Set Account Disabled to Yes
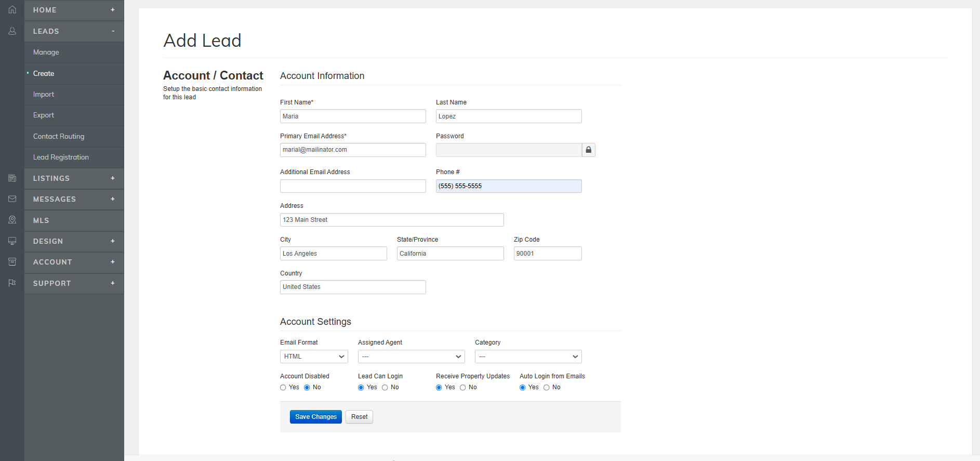The image size is (980, 461). pos(283,388)
